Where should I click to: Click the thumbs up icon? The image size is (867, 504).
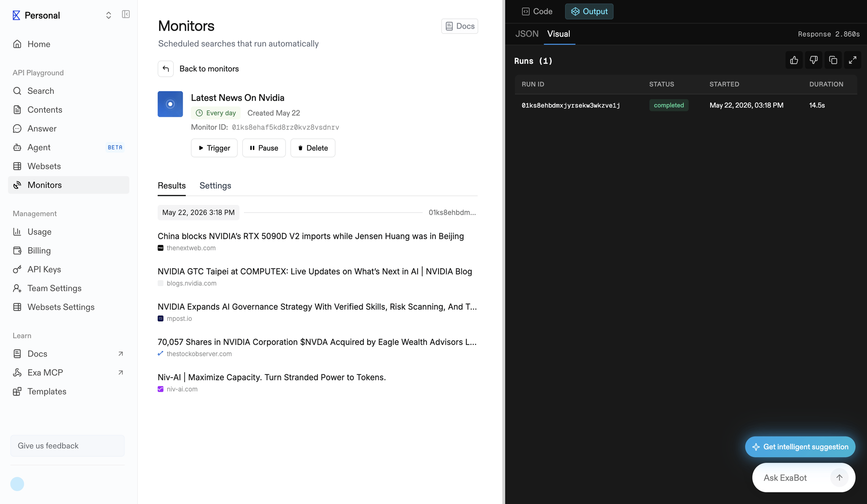[x=794, y=60]
